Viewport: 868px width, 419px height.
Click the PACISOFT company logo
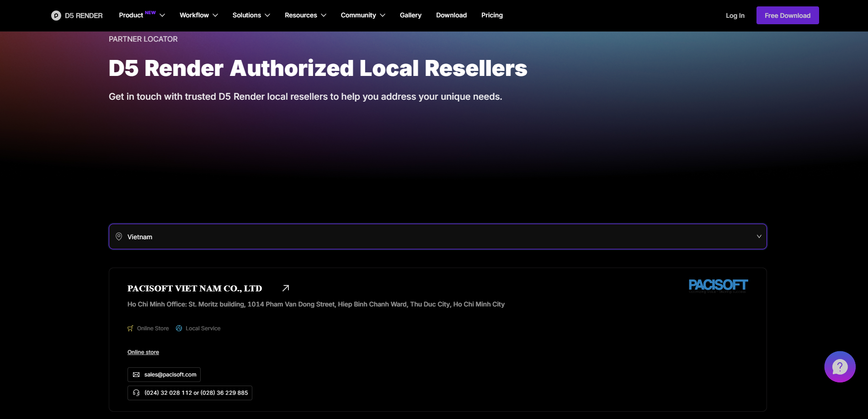(718, 286)
